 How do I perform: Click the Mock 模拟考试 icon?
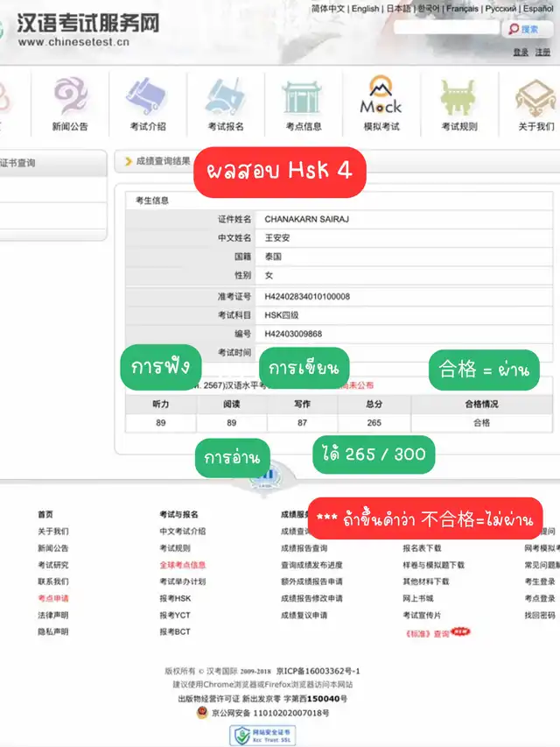(x=381, y=98)
